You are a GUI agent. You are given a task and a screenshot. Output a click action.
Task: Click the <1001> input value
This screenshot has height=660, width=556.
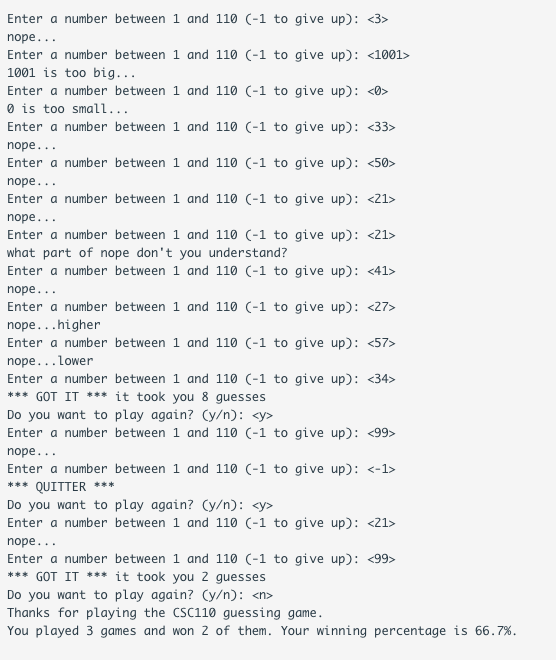point(388,55)
